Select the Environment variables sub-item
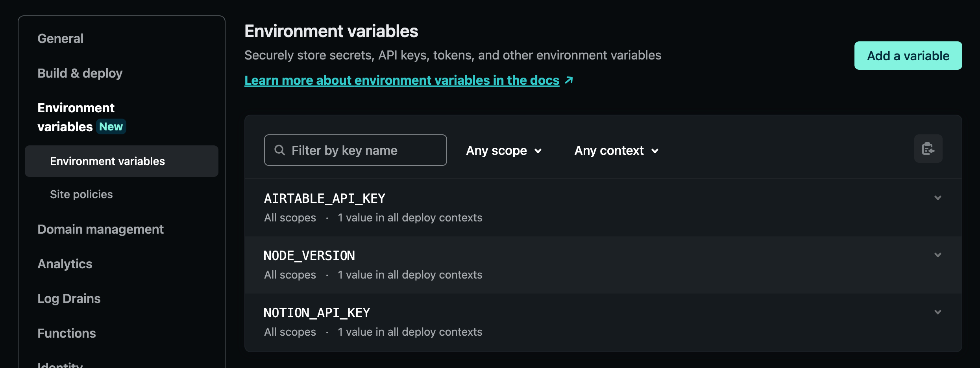The width and height of the screenshot is (980, 368). coord(107,161)
